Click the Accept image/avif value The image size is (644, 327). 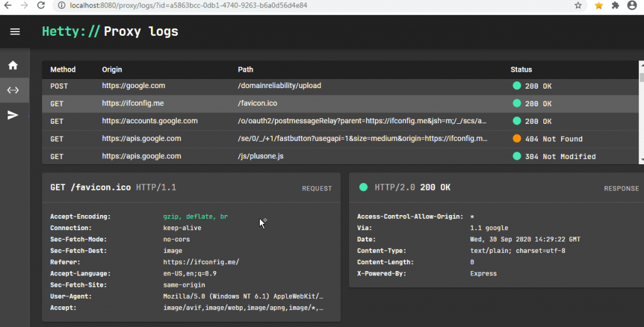(243, 308)
